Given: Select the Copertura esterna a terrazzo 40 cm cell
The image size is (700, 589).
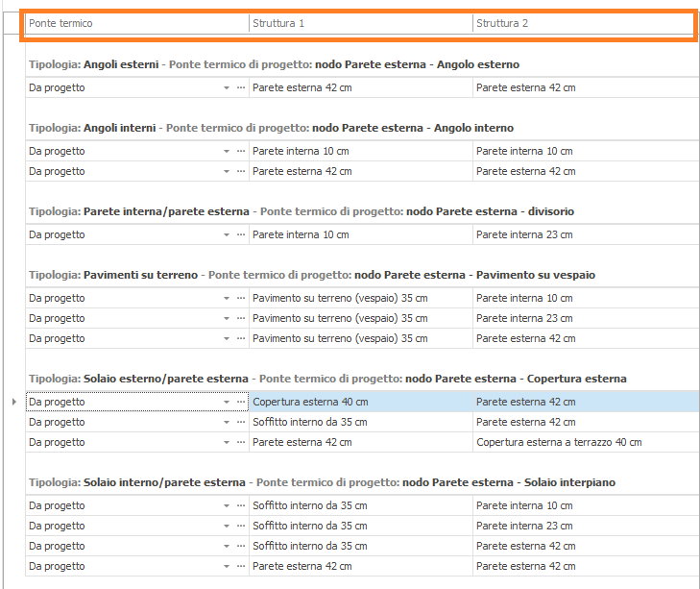Looking at the screenshot, I should [x=559, y=442].
